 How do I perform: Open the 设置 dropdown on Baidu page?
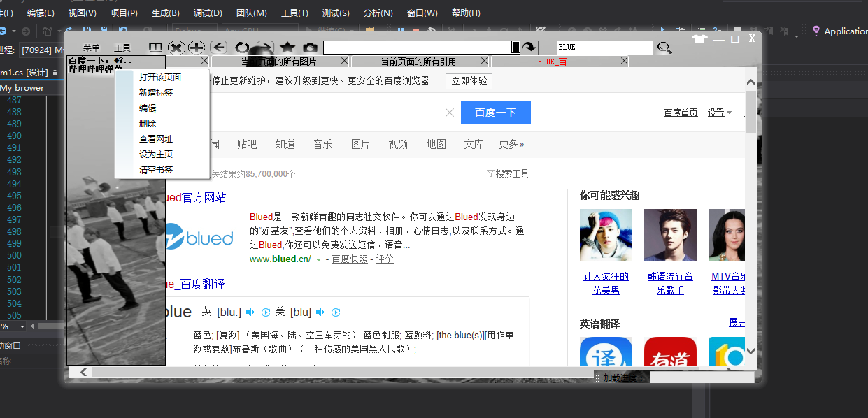point(720,113)
